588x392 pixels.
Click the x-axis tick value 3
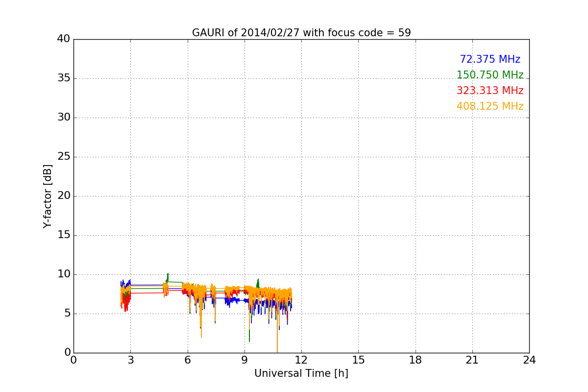click(130, 360)
